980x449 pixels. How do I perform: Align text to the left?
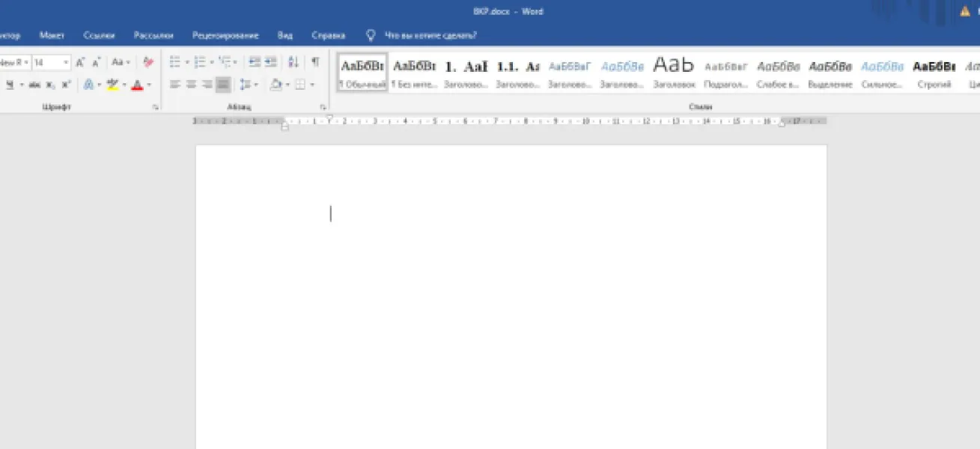click(174, 85)
